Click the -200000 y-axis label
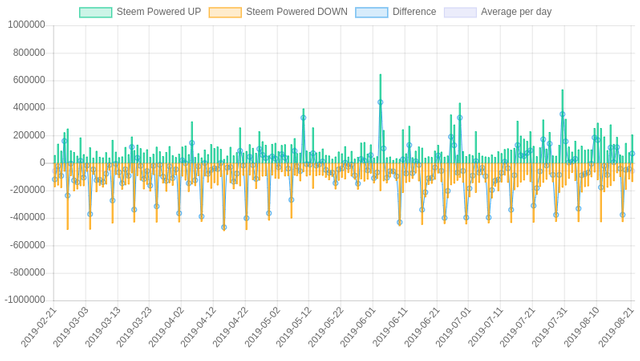Viewport: 640px width, 361px height. tap(27, 190)
